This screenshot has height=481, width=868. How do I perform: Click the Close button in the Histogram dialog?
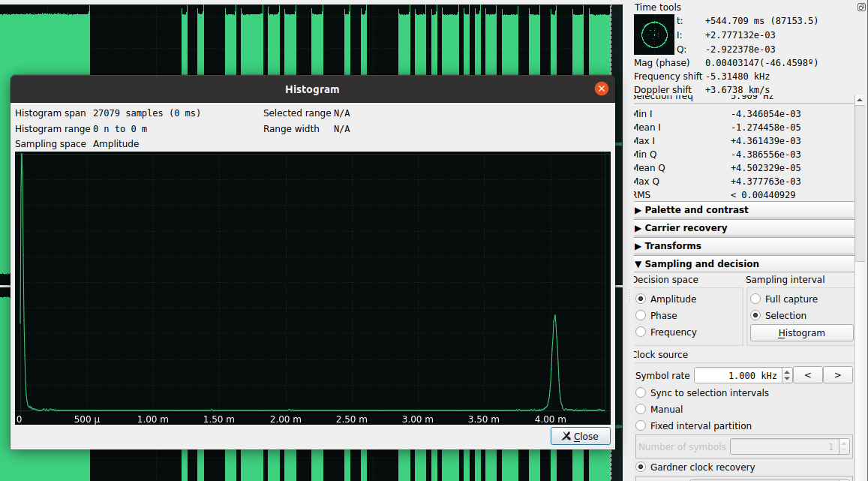click(x=580, y=436)
